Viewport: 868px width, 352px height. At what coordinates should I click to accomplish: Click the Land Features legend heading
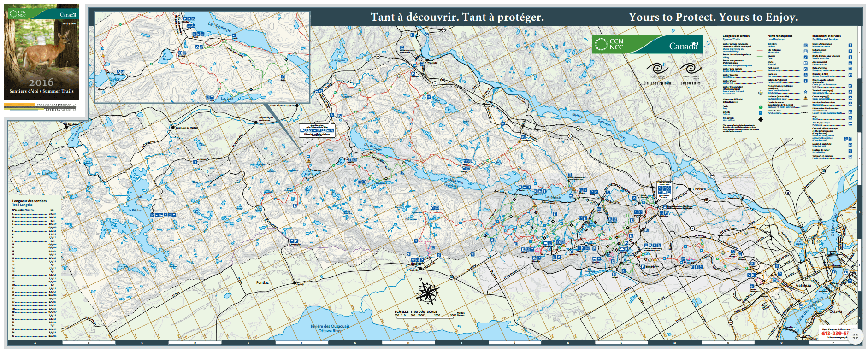tap(776, 39)
